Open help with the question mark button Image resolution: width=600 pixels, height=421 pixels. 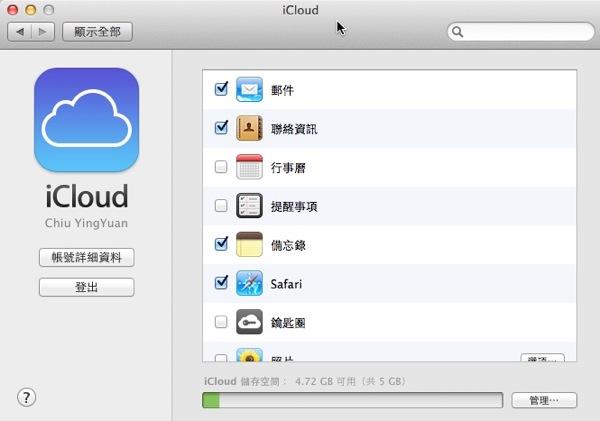point(26,397)
